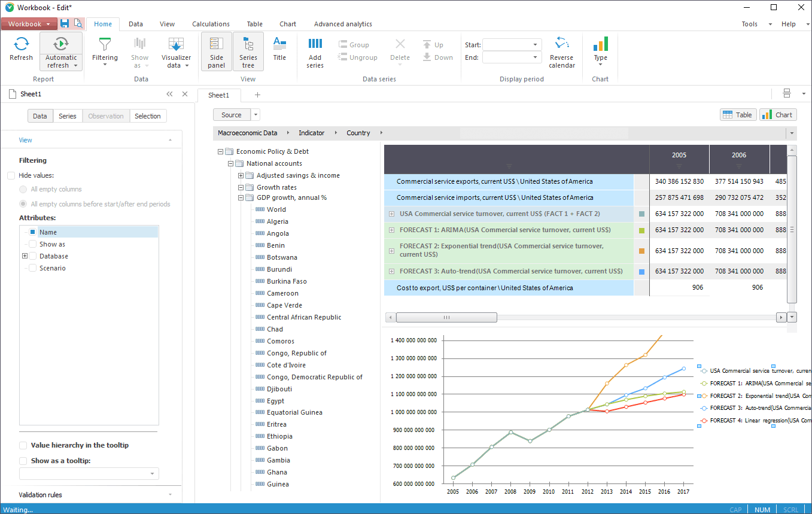Open the Start period dropdown
The image size is (812, 514).
535,45
